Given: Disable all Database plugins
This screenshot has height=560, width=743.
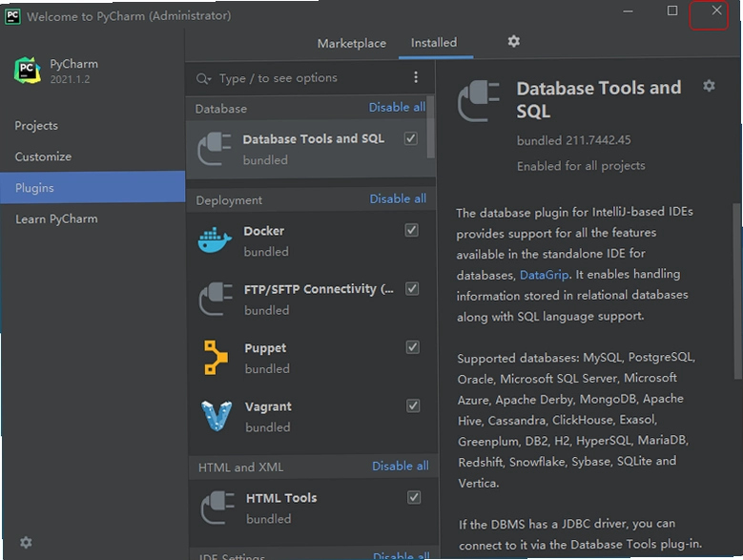Looking at the screenshot, I should coord(397,108).
